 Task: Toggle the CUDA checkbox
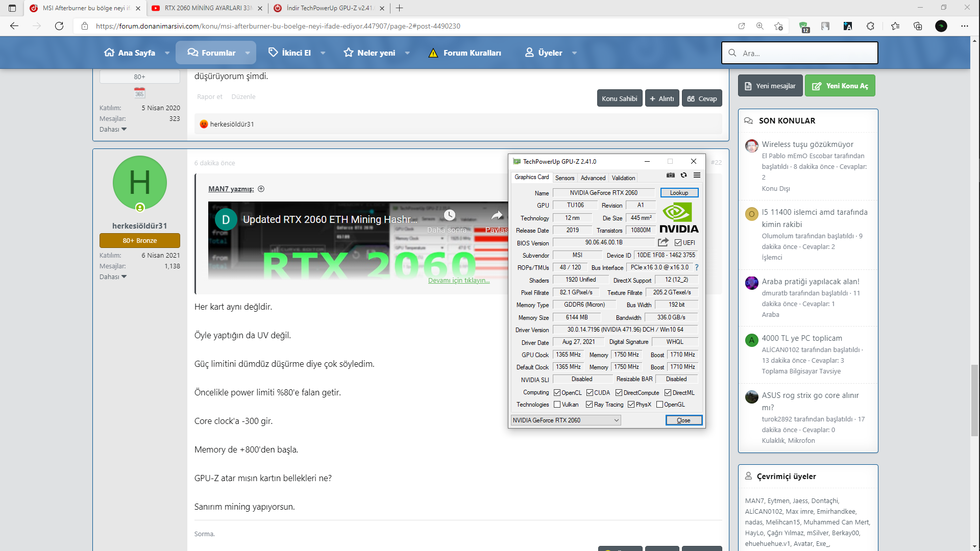click(590, 393)
